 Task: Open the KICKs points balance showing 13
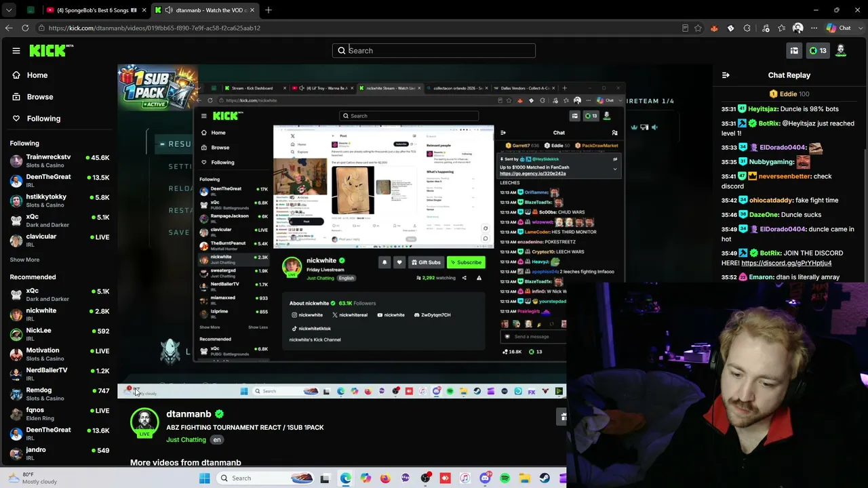point(818,51)
